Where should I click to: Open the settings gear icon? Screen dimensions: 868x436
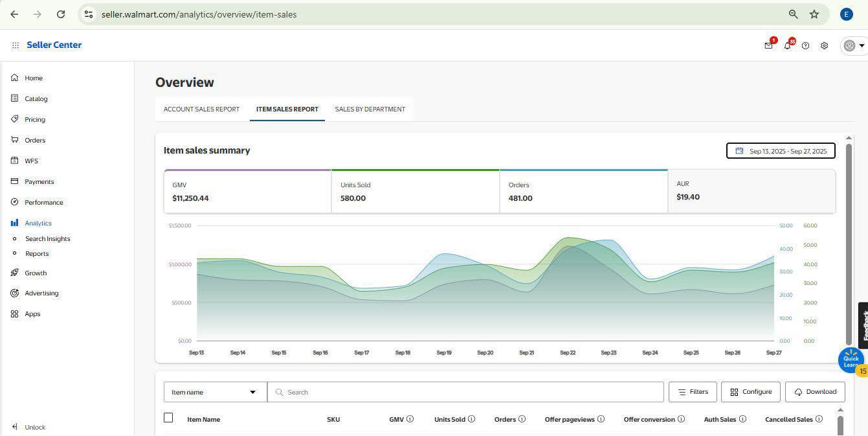click(x=824, y=46)
